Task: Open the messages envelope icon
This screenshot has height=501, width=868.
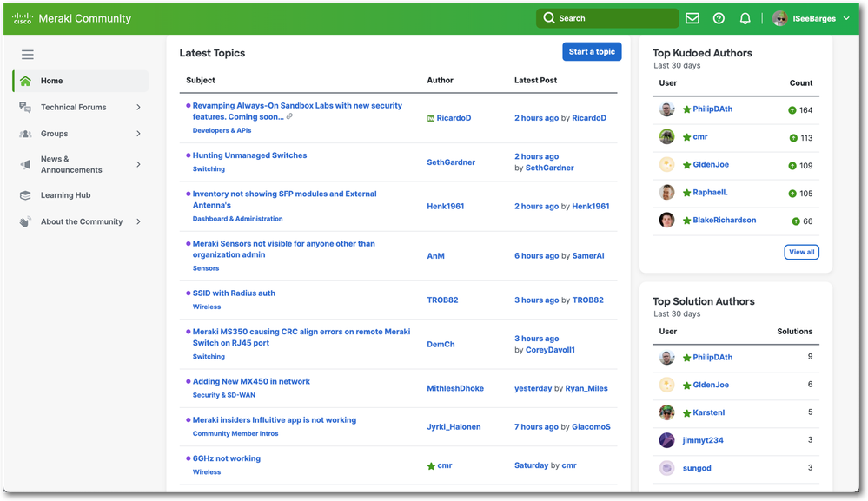Action: (692, 18)
